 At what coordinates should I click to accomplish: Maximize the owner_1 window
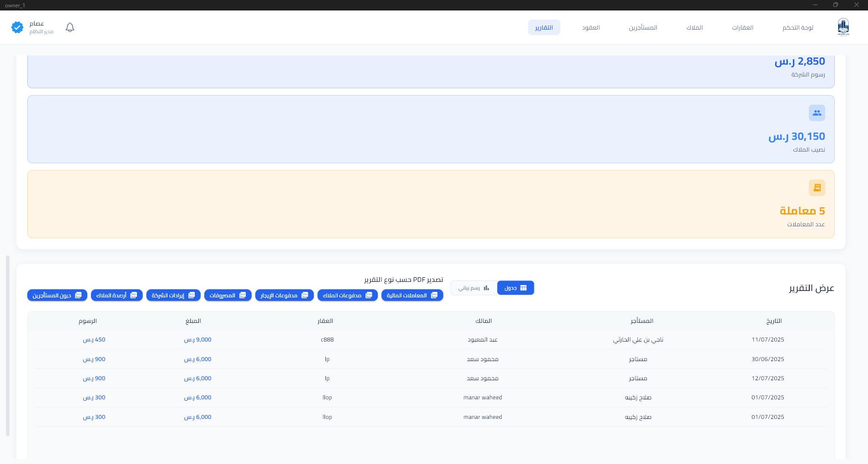pos(836,5)
